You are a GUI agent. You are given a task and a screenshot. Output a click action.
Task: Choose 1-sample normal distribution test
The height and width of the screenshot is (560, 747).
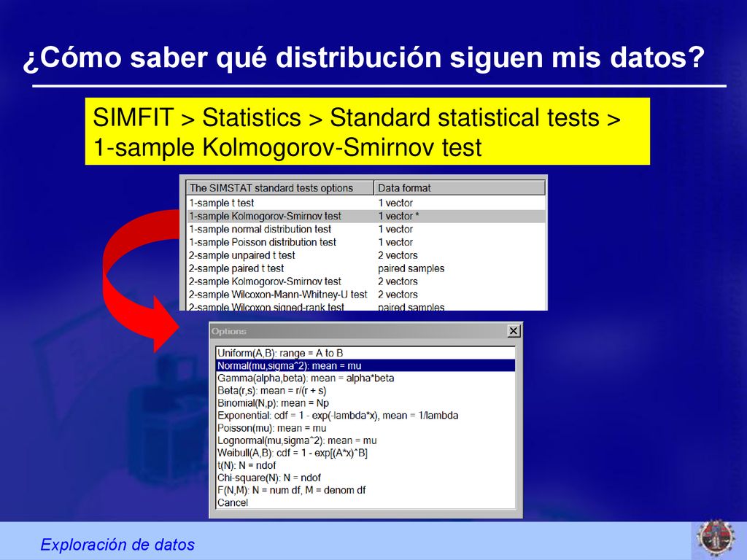365,229
